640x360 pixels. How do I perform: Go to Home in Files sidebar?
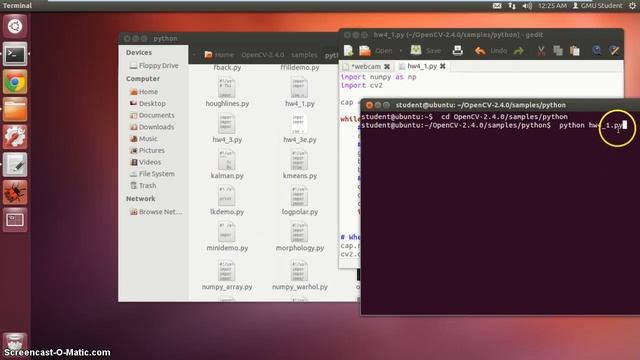(144, 92)
